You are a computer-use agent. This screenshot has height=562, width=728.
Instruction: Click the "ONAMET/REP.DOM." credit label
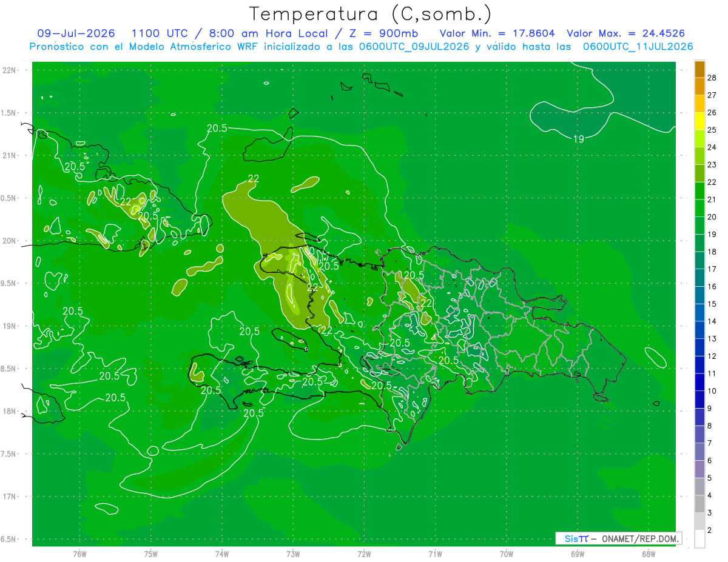640,538
